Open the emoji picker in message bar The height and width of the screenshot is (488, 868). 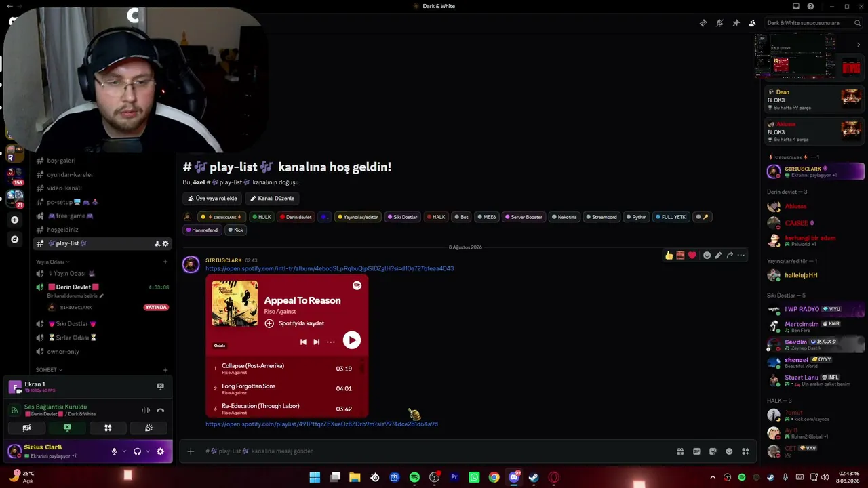[x=729, y=451]
